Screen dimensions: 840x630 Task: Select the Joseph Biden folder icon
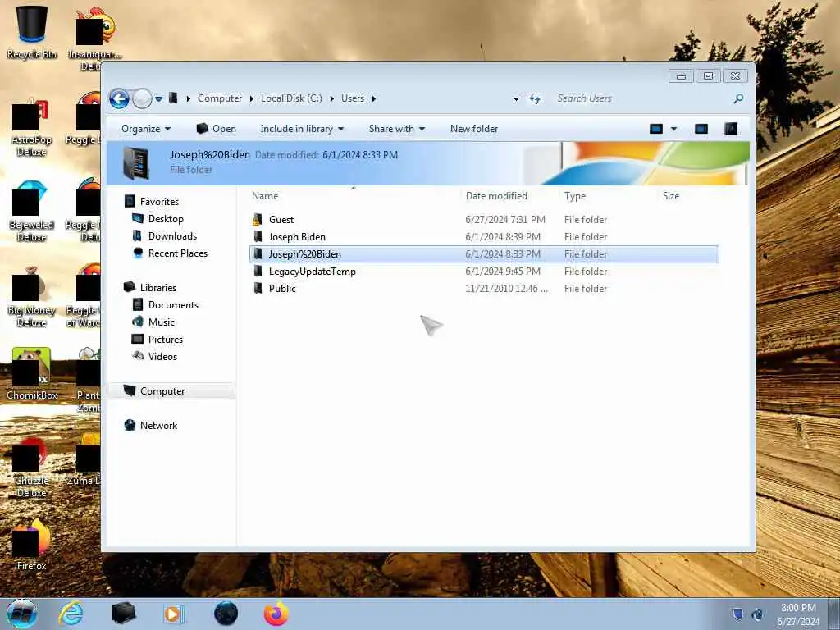(258, 236)
